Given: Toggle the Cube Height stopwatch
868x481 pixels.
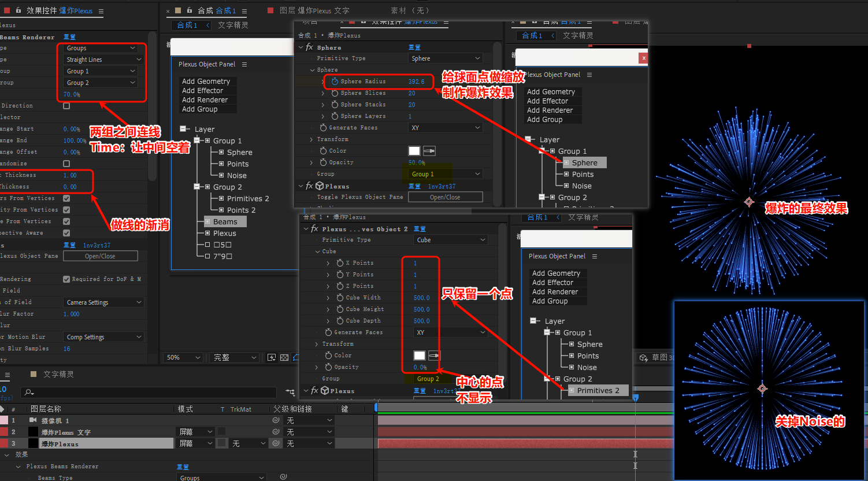Looking at the screenshot, I should click(340, 309).
